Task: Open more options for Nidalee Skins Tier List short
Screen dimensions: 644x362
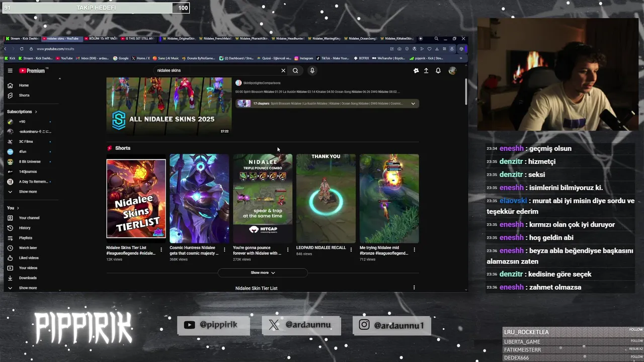Action: click(161, 250)
